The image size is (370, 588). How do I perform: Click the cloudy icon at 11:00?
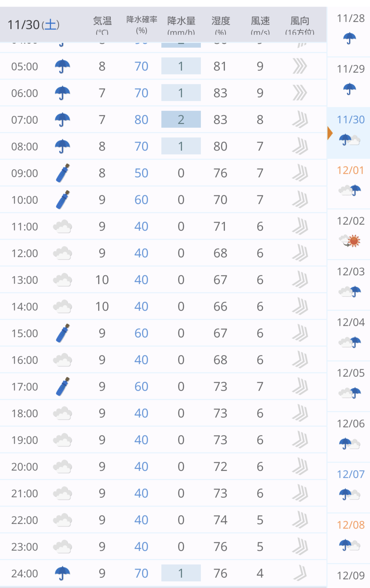tap(63, 226)
